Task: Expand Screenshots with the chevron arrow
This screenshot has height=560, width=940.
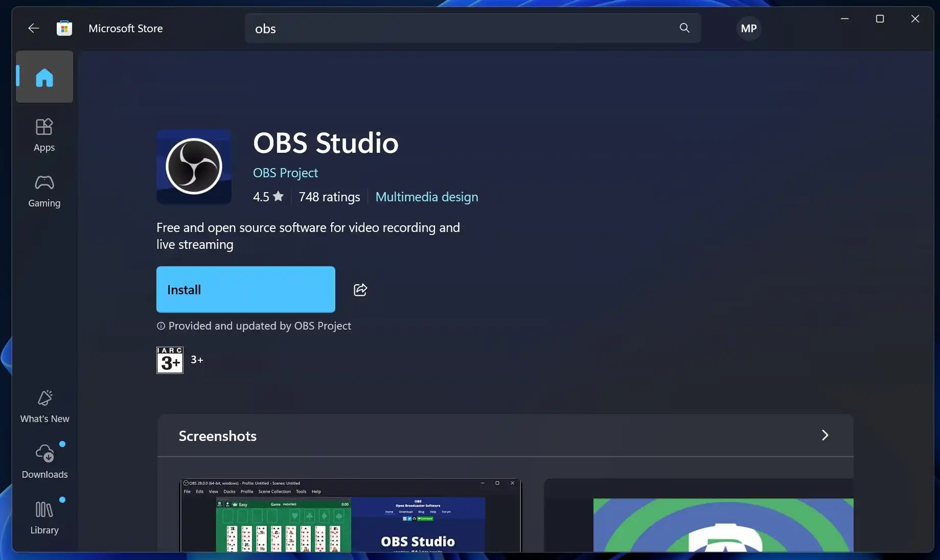Action: (825, 435)
